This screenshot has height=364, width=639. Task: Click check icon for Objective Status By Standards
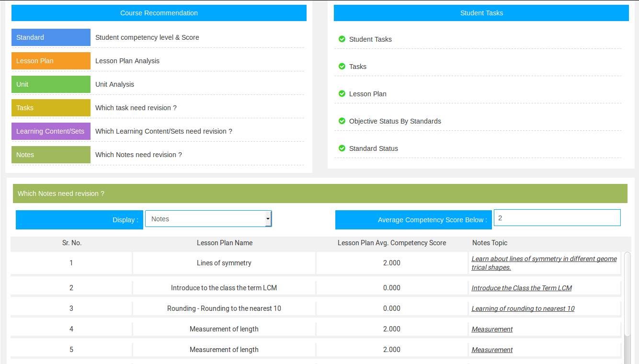point(342,121)
